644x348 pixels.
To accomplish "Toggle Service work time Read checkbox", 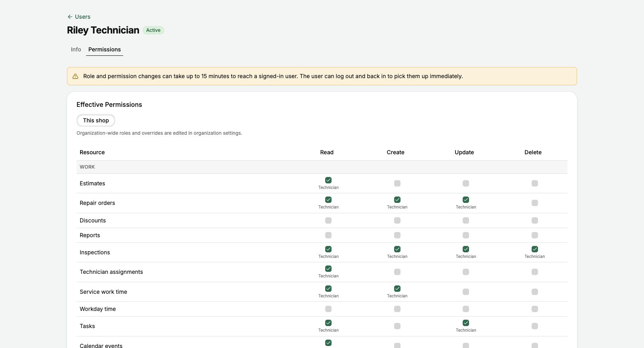I will (x=328, y=289).
